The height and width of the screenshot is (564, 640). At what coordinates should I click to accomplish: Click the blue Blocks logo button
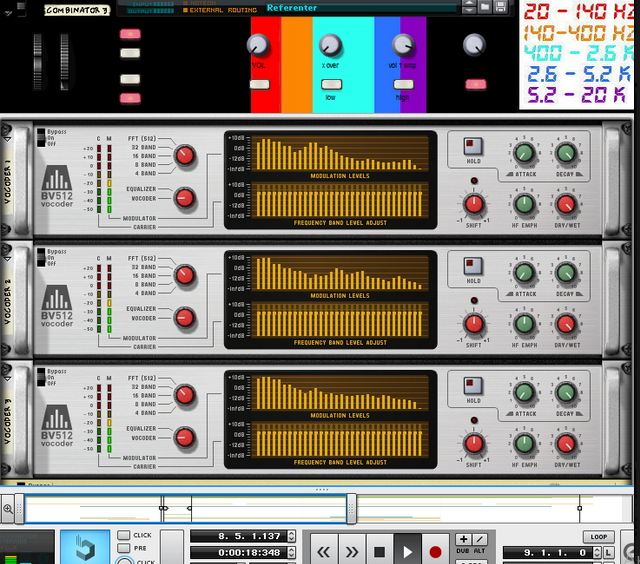pos(85,548)
